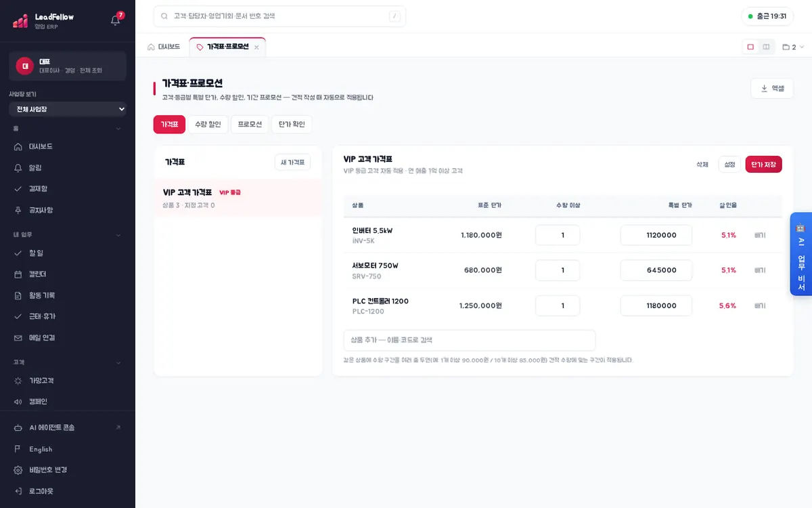Open 캠페인 in the sidebar
The width and height of the screenshot is (812, 508).
pos(68,402)
